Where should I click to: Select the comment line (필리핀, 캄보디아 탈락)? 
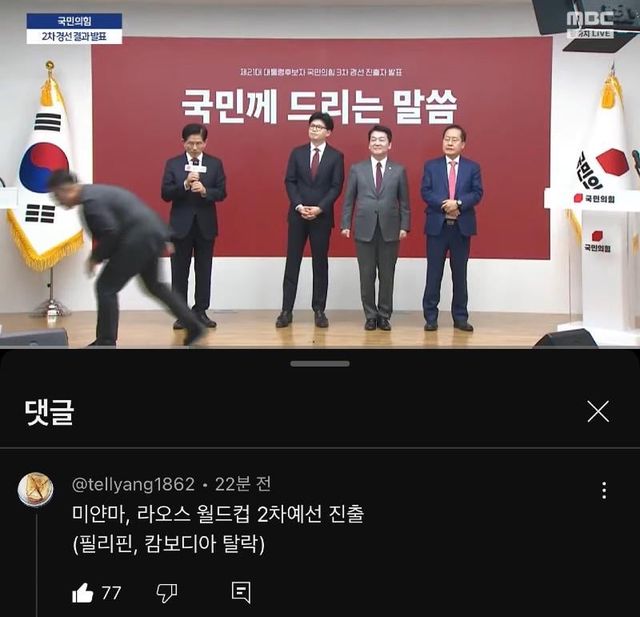tap(169, 544)
